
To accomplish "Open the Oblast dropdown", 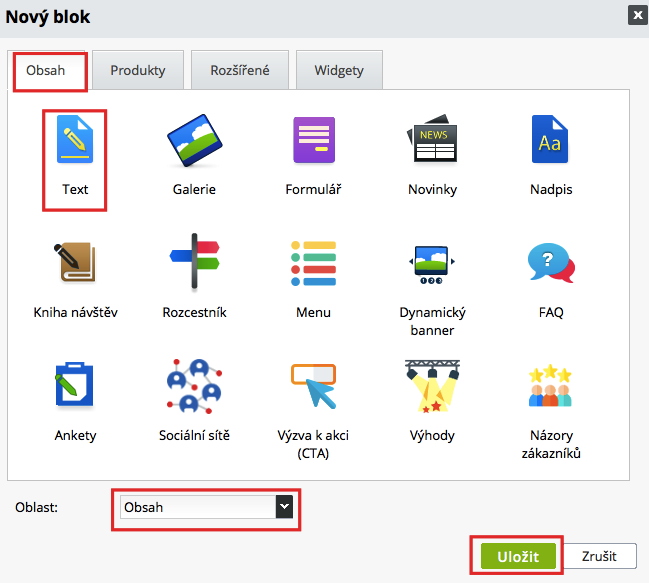I will point(206,508).
